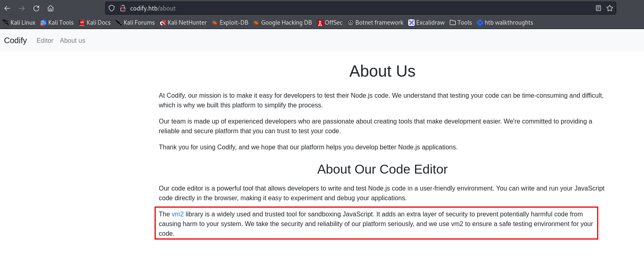This screenshot has height=262, width=644.
Task: Focus the codify.htb/about address bar
Action: point(361,8)
